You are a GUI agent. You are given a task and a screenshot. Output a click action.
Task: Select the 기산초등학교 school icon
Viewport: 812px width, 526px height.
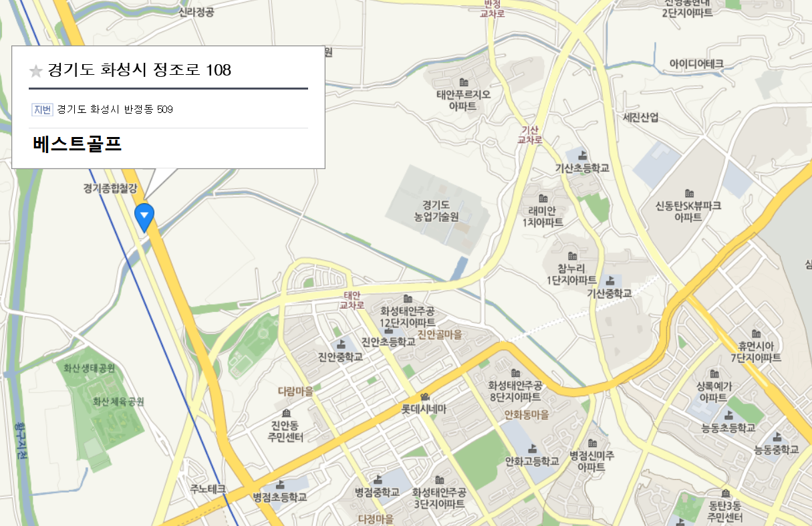581,156
